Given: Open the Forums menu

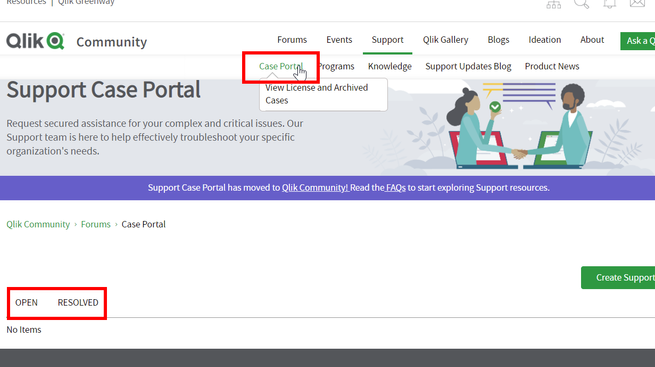Looking at the screenshot, I should (x=292, y=40).
